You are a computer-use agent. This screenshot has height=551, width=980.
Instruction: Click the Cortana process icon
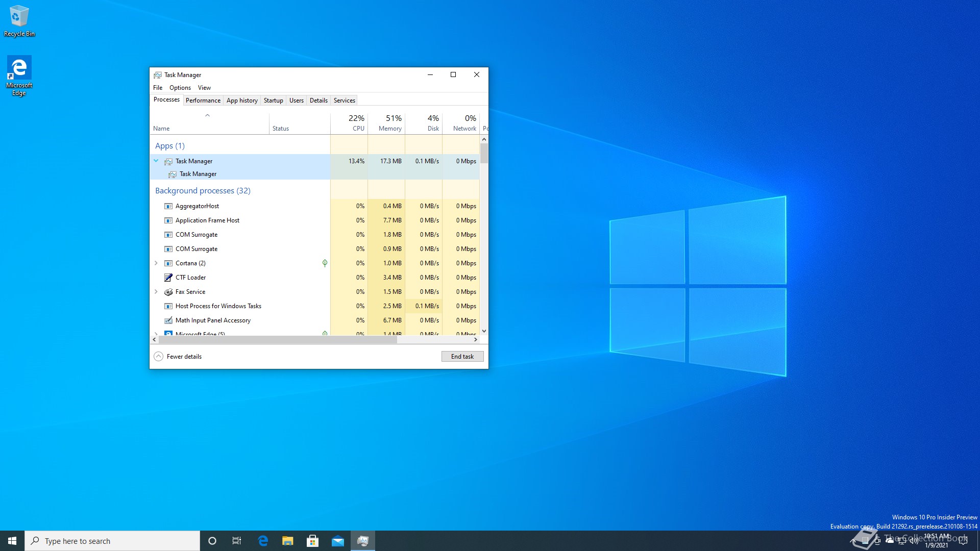[168, 263]
